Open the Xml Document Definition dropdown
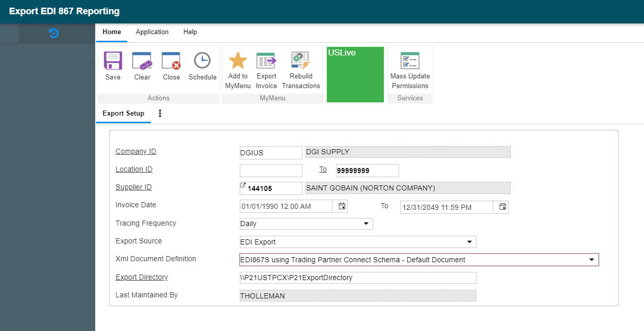Screen dimensions: 644x331 tap(592, 260)
